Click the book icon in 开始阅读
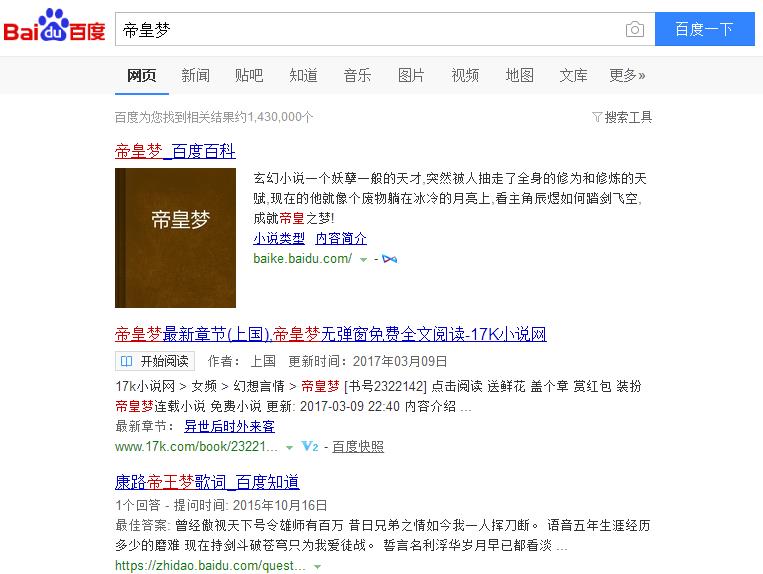Image resolution: width=763 pixels, height=574 pixels. pyautogui.click(x=127, y=361)
